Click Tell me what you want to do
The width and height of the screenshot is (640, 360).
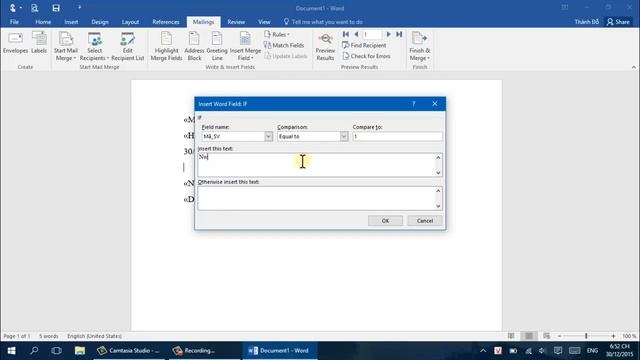[323, 22]
